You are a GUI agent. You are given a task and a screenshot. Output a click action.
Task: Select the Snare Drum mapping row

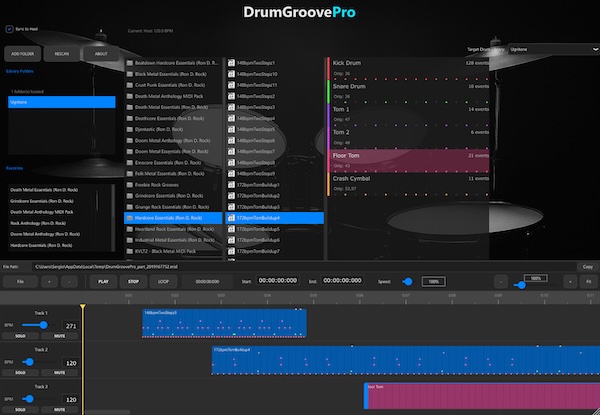(x=409, y=92)
